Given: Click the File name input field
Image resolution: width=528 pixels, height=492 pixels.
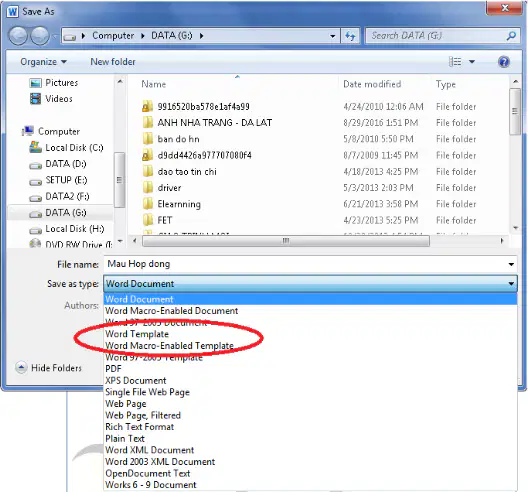Looking at the screenshot, I should click(305, 264).
